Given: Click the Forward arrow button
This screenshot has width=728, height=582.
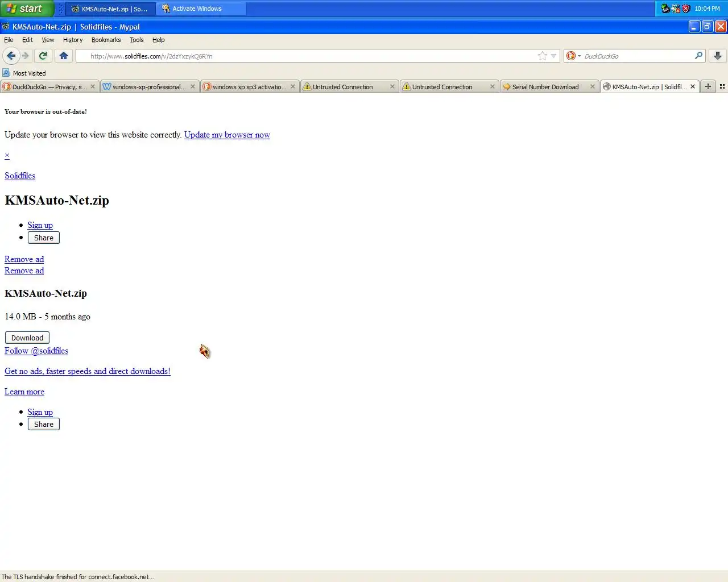Looking at the screenshot, I should tap(26, 56).
